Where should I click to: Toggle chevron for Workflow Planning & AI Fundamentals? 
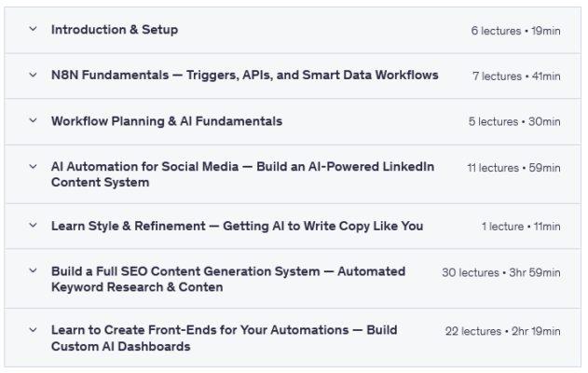[x=34, y=121]
